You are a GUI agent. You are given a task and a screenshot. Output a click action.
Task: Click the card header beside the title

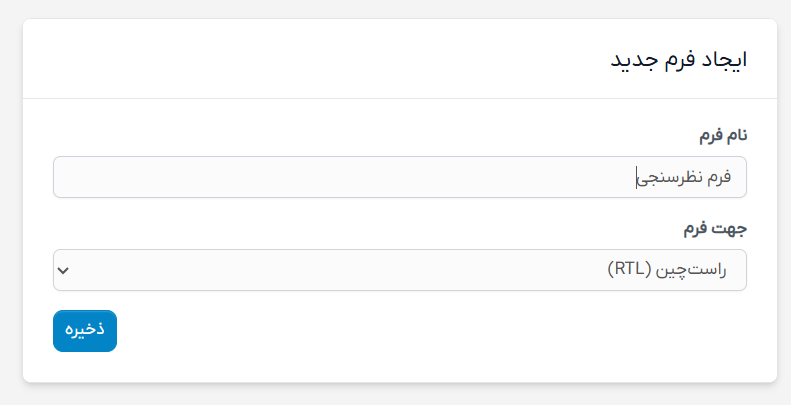[300, 59]
